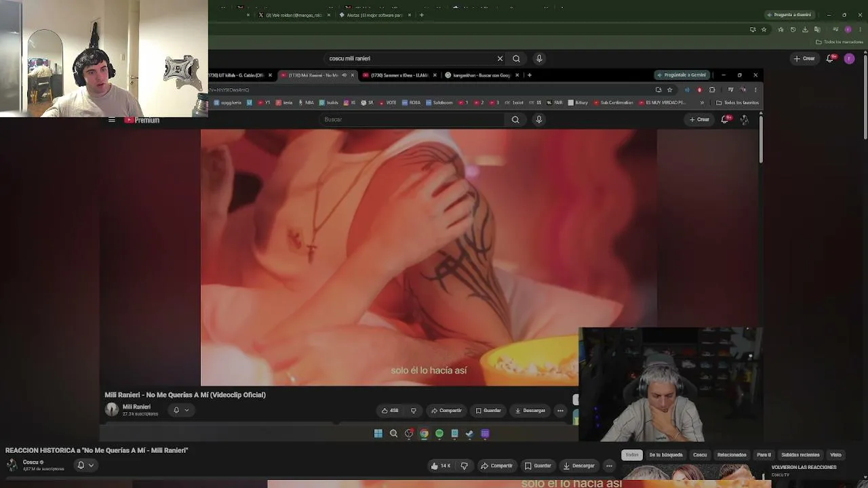Open the 'builds' bookmark
The width and height of the screenshot is (868, 488).
click(x=328, y=103)
